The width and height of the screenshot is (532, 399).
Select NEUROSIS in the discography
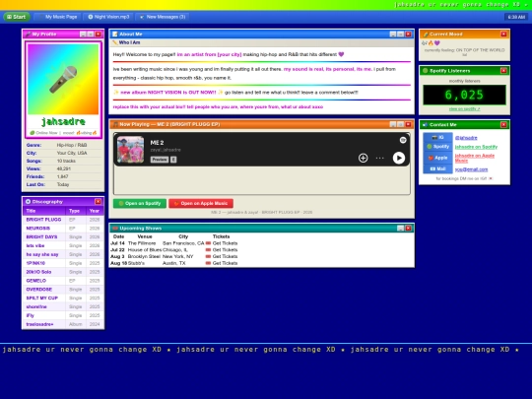tap(38, 229)
